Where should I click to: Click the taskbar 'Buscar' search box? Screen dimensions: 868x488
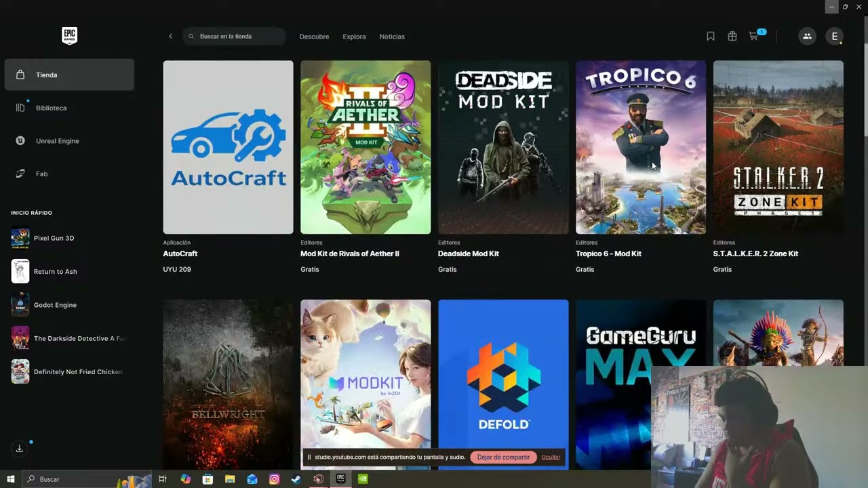[87, 479]
